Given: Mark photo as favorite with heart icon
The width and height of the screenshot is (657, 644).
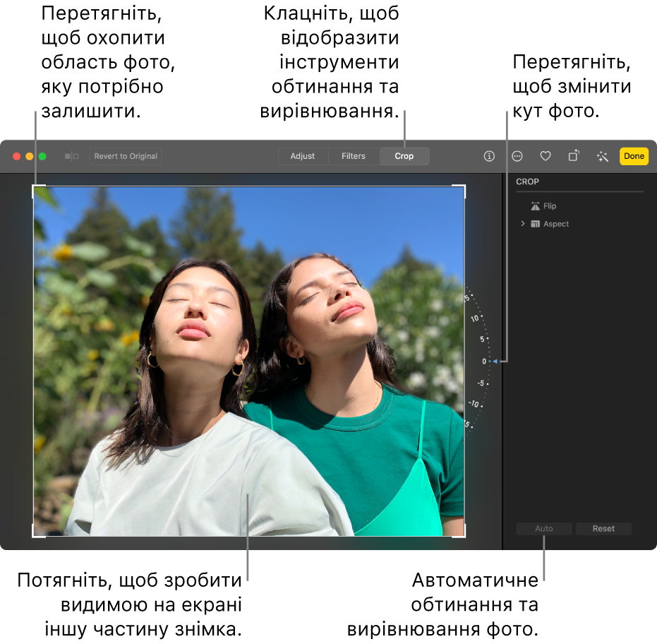Looking at the screenshot, I should 545,156.
